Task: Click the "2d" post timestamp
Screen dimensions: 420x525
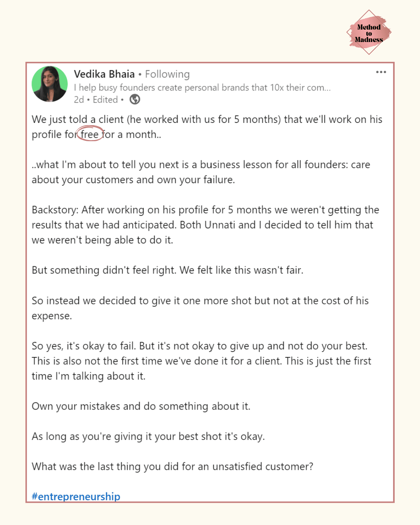Action: 79,100
